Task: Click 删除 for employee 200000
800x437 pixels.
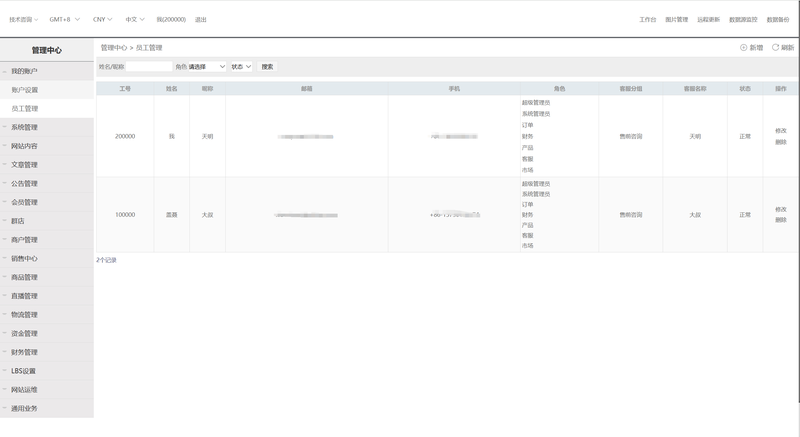Action: click(x=781, y=142)
